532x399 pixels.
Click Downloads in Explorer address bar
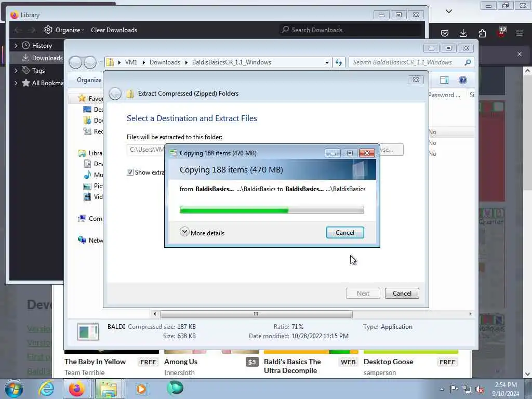tap(165, 62)
